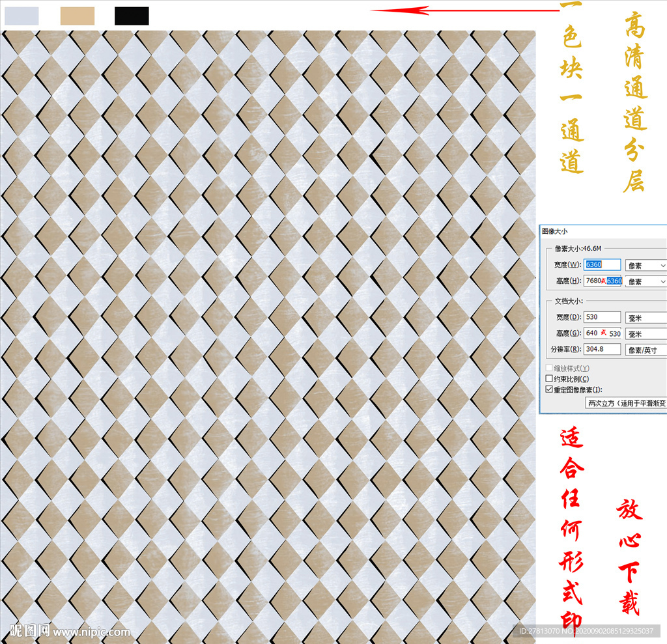Click the document height field showing 640
This screenshot has height=644, width=667.
tap(602, 333)
